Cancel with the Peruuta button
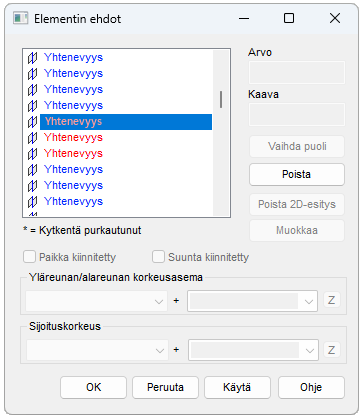This screenshot has height=419, width=364. [165, 387]
